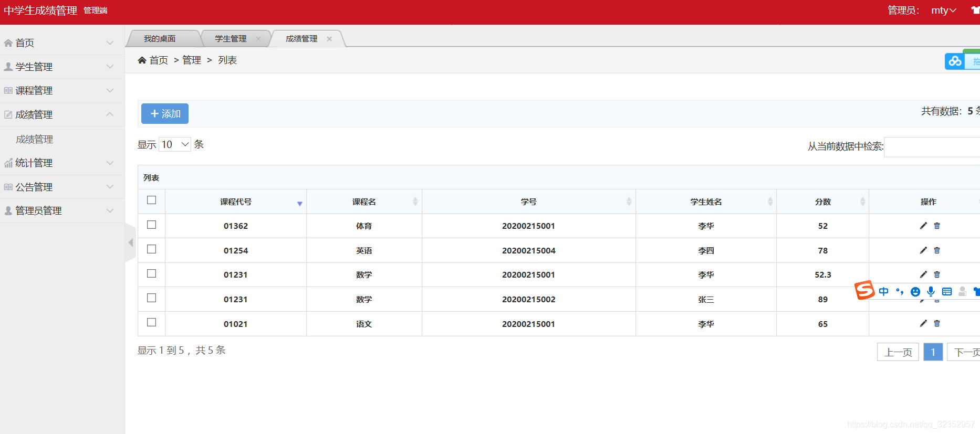Check the row for student 20200215001 数学
Image resolution: width=980 pixels, height=434 pixels.
pyautogui.click(x=152, y=273)
